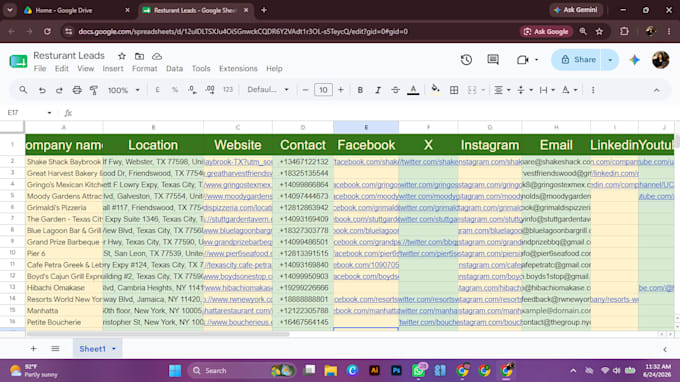
Task: Toggle strikethrough formatting
Action: point(396,90)
